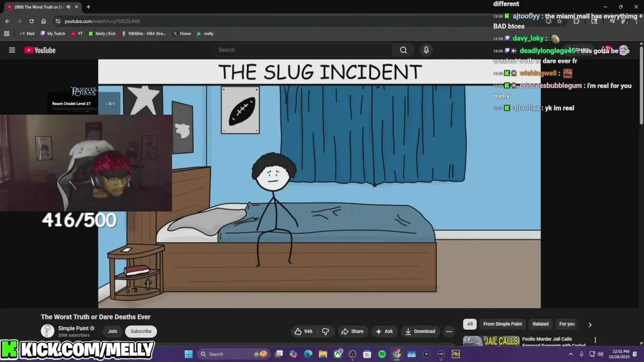Open the notifications bell in the tray
Screen dimensions: 644x362
click(635, 354)
